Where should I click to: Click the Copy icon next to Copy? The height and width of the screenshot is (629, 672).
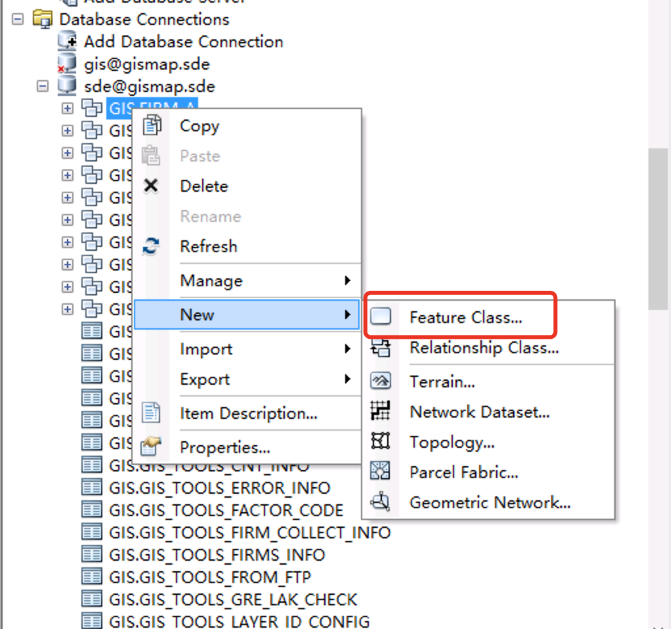coord(152,125)
